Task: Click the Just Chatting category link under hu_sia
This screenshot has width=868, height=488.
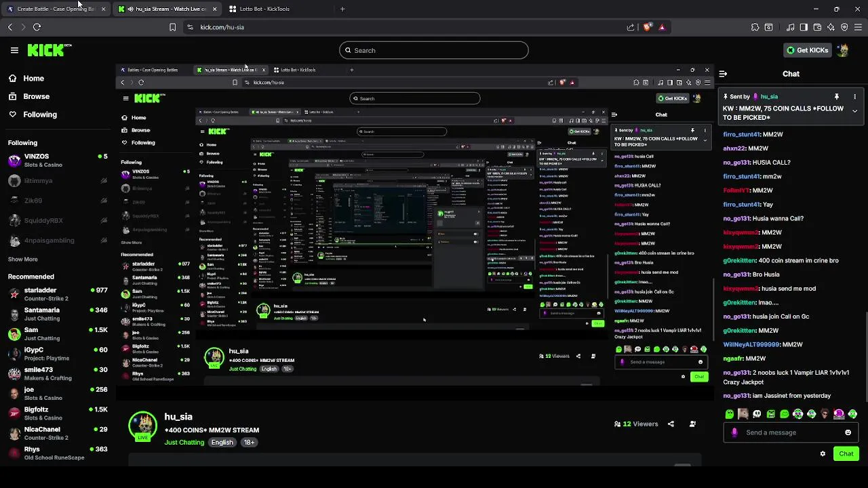Action: click(184, 443)
